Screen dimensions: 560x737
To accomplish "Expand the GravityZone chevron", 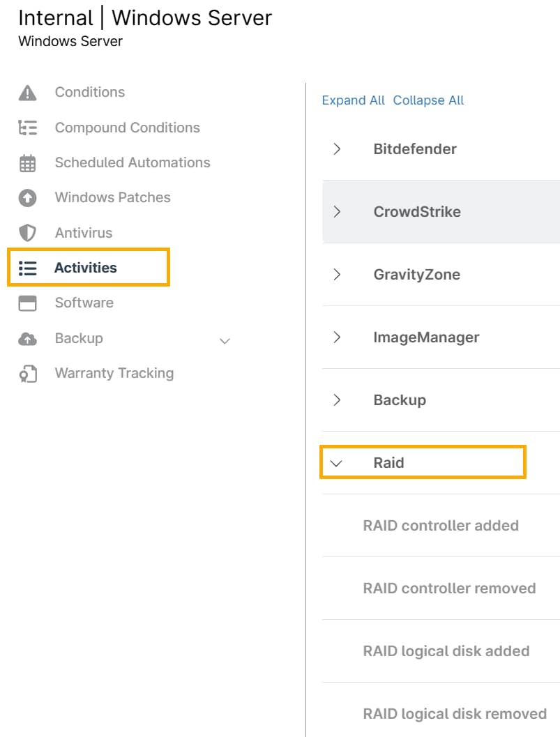I will pyautogui.click(x=337, y=275).
